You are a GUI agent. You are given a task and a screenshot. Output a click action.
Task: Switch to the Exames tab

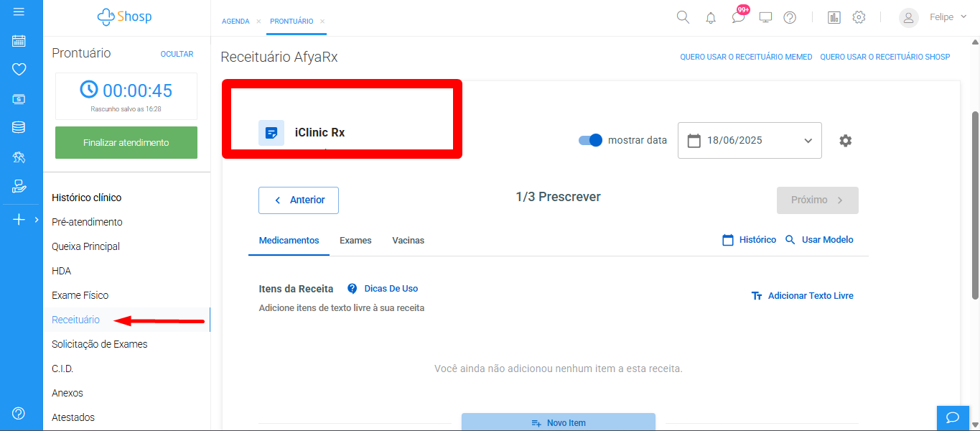pyautogui.click(x=355, y=241)
